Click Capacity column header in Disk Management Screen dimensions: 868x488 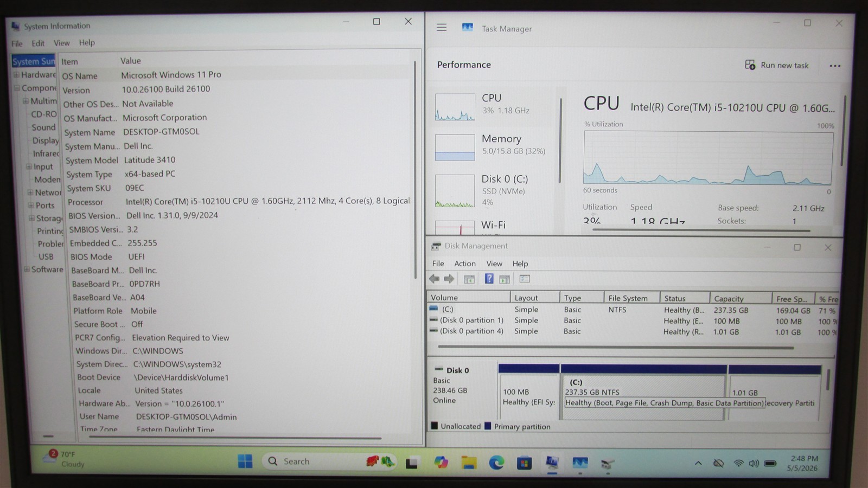tap(741, 298)
